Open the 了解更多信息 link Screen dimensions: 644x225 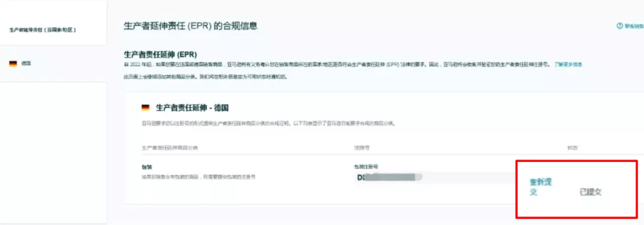pos(568,65)
